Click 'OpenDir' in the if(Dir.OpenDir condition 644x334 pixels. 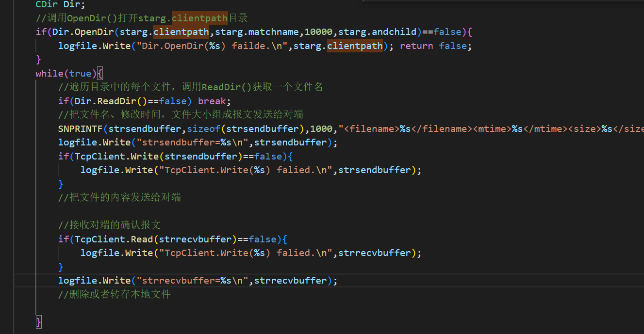pos(94,32)
